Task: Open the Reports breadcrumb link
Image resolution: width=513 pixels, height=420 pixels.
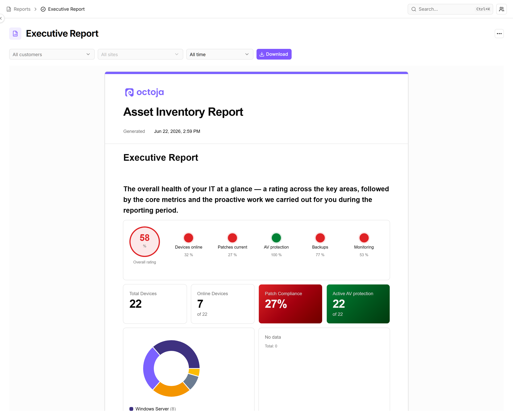Action: coord(22,9)
